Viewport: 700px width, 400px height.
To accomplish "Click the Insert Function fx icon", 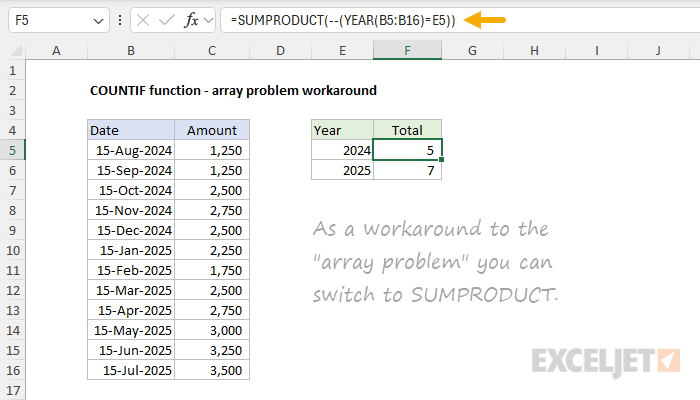I will pyautogui.click(x=191, y=20).
